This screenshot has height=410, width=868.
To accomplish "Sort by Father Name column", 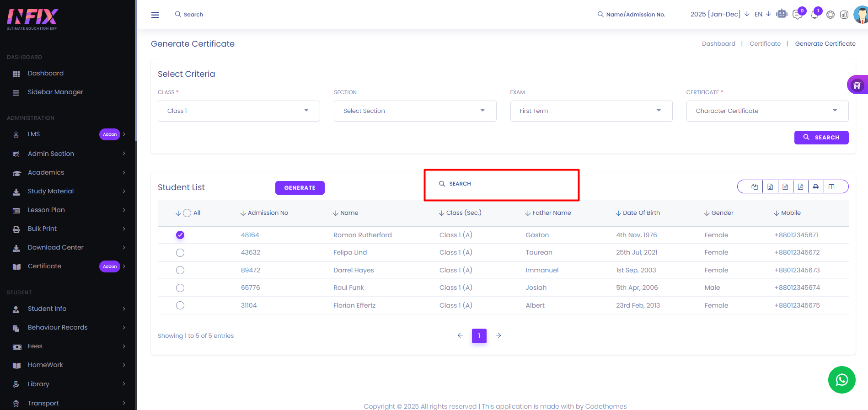I will (548, 213).
